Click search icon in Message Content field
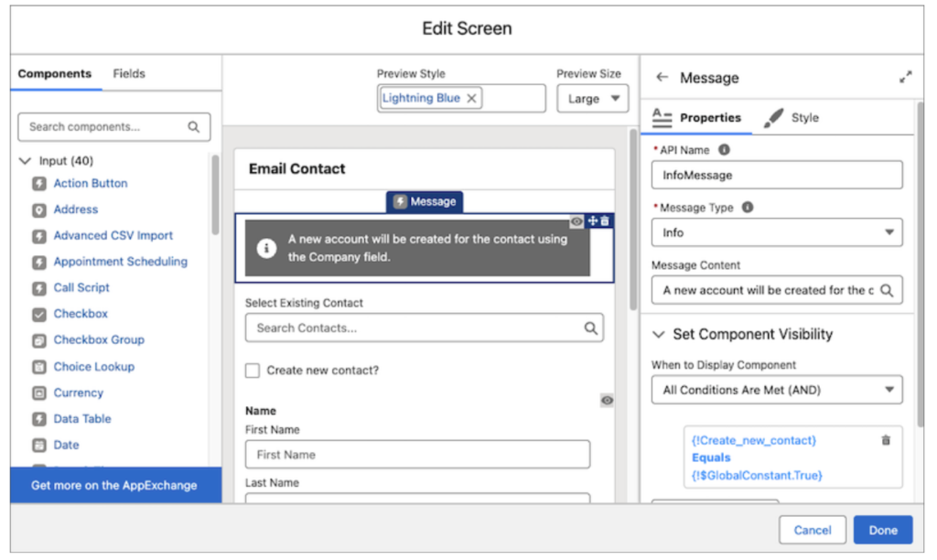 pos(887,290)
